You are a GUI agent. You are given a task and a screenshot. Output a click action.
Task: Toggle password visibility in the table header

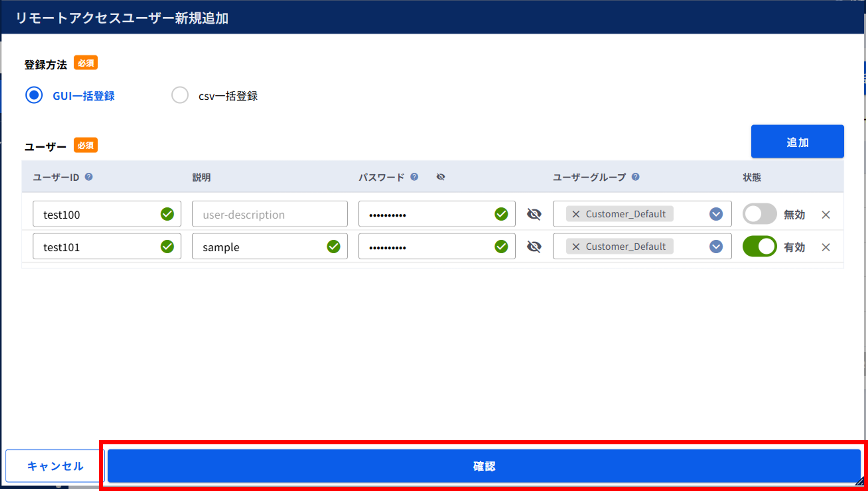click(441, 177)
